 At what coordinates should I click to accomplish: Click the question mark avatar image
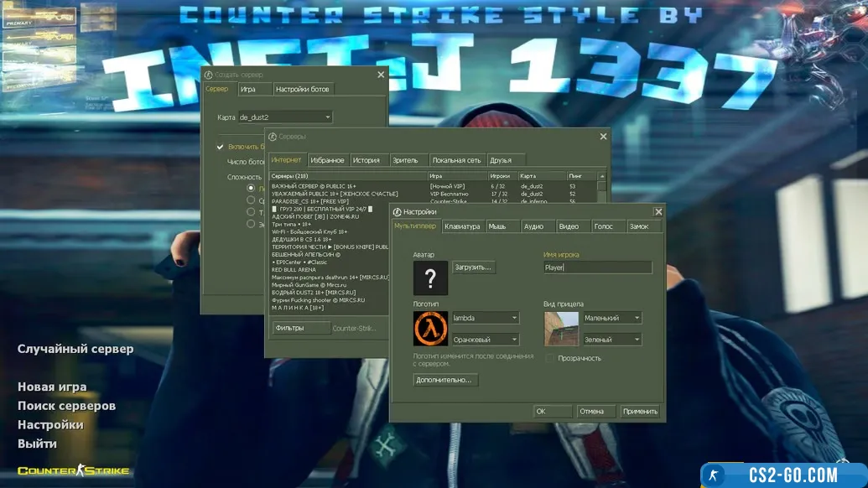coord(430,278)
